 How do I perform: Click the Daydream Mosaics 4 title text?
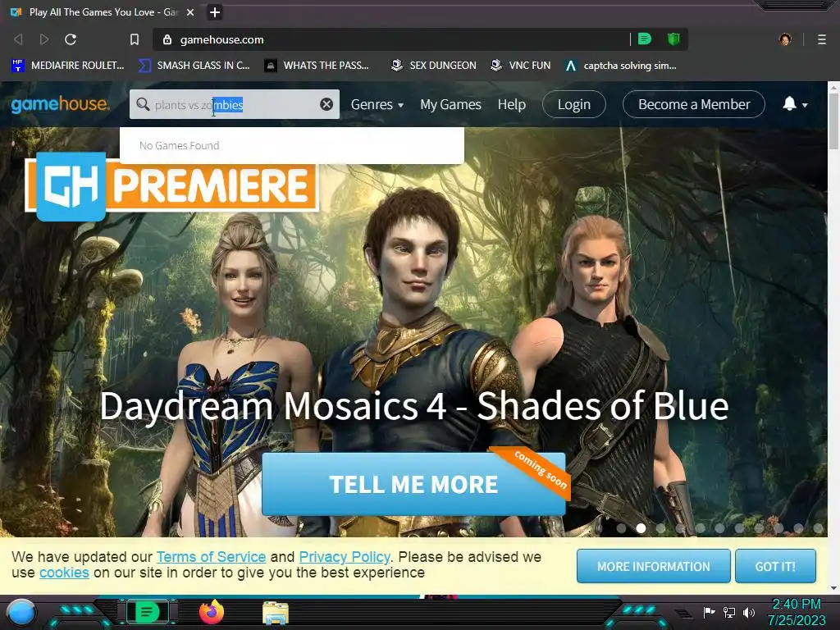coord(413,405)
